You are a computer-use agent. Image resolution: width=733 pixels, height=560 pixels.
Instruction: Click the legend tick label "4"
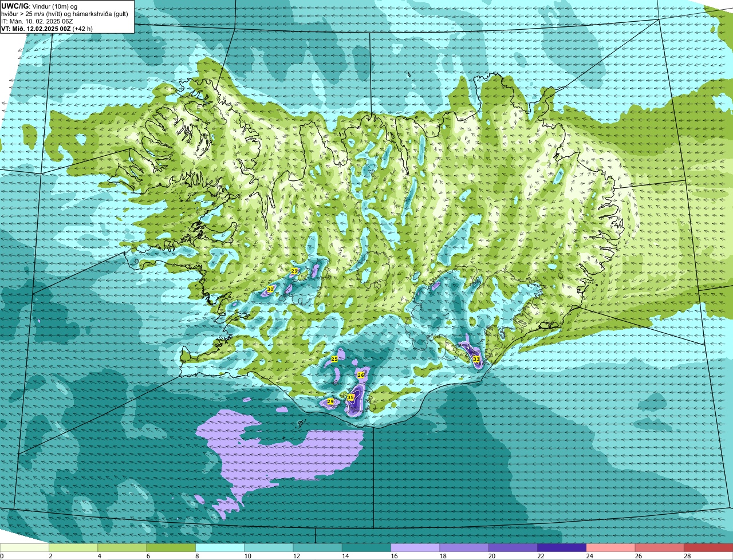click(x=99, y=556)
